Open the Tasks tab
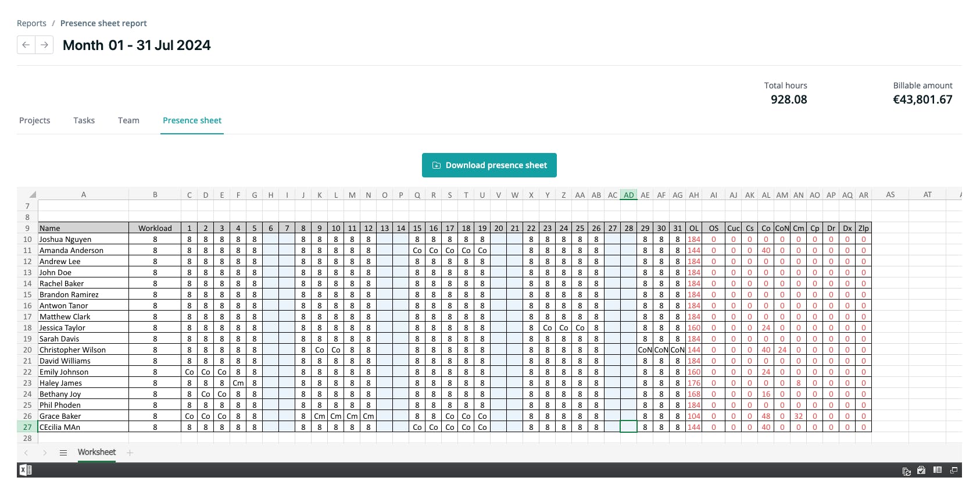This screenshot has width=980, height=495. pos(84,120)
